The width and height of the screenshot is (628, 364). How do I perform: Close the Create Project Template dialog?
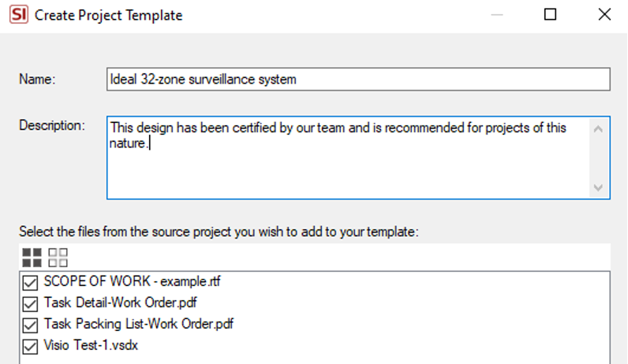click(604, 14)
